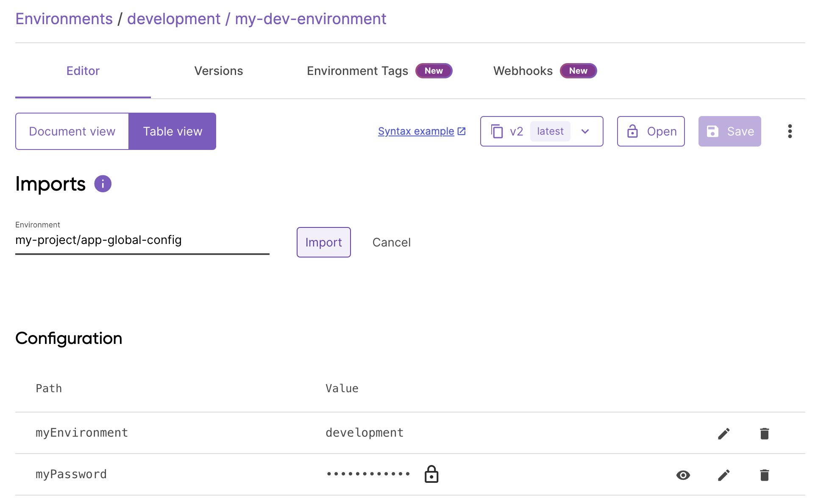Open the Versions tab
Screen dimensions: 818x504
click(x=219, y=71)
